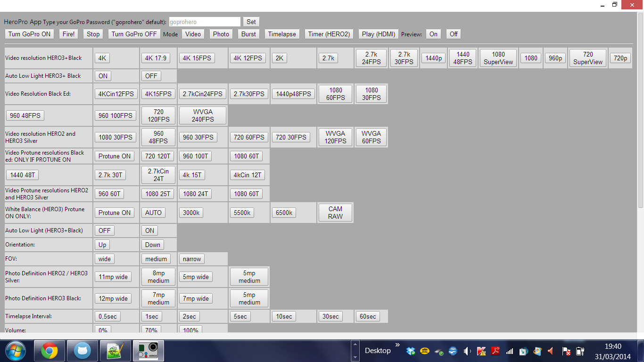Open Notepad++ from the taskbar

(x=116, y=351)
